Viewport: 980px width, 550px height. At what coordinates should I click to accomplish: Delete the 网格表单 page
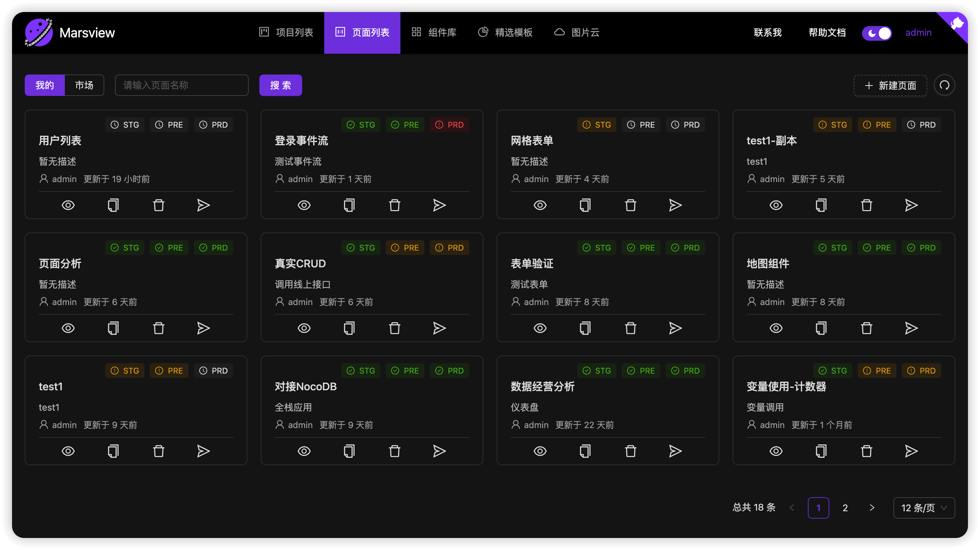pyautogui.click(x=630, y=205)
